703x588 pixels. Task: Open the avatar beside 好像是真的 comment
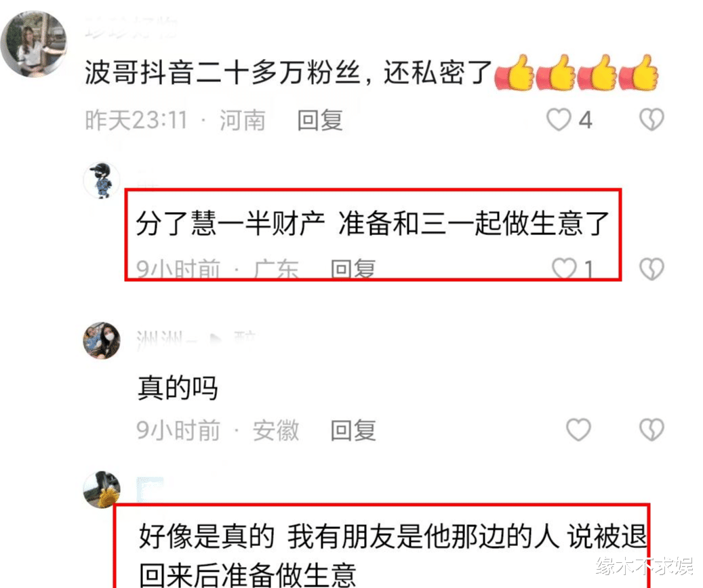102,489
